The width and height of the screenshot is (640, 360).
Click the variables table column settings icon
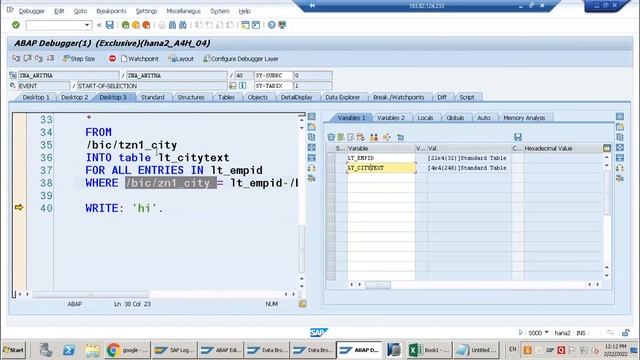tap(607, 148)
